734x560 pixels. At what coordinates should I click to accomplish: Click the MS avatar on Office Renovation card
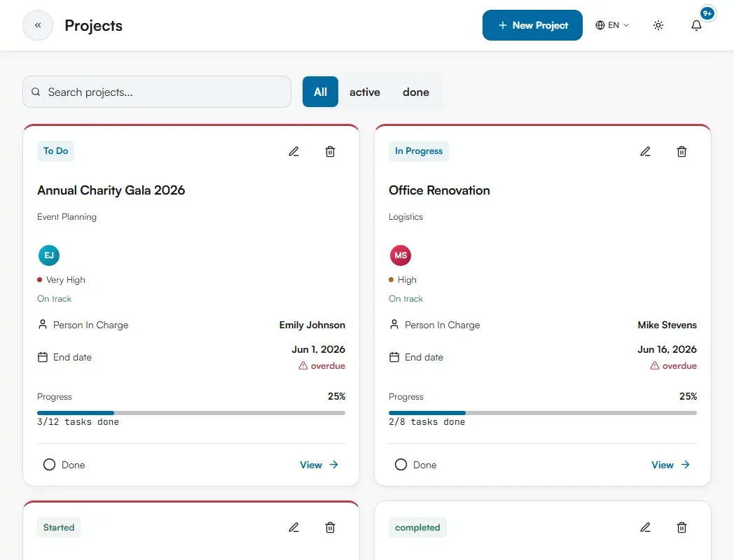click(x=400, y=255)
